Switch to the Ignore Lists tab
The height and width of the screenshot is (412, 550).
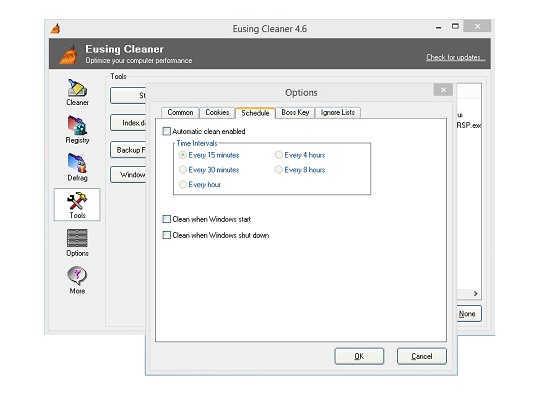(337, 113)
